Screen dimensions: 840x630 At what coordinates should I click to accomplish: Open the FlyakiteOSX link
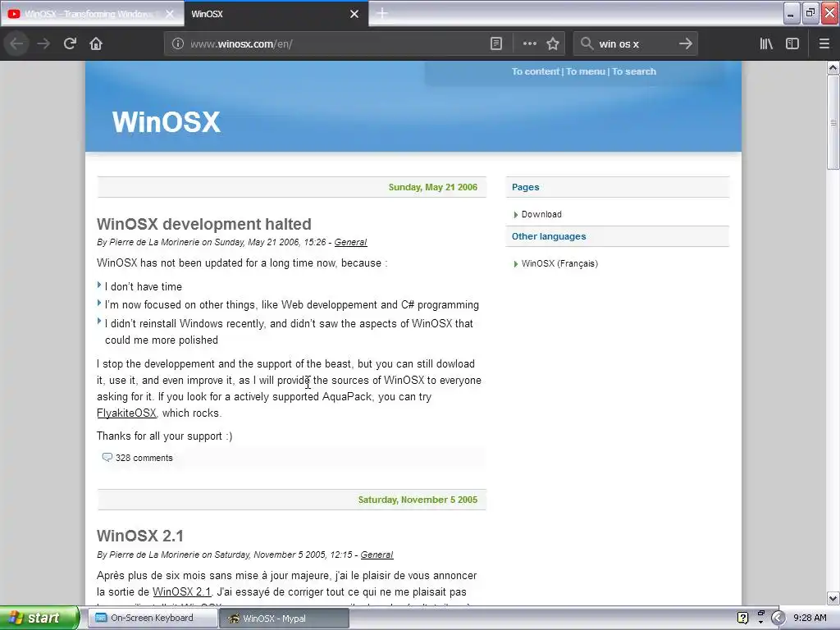tap(126, 413)
